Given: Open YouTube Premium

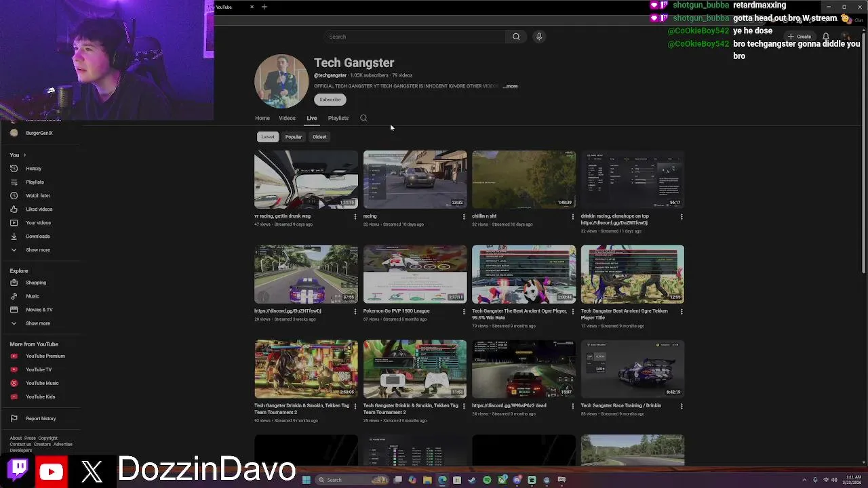Looking at the screenshot, I should [x=45, y=356].
